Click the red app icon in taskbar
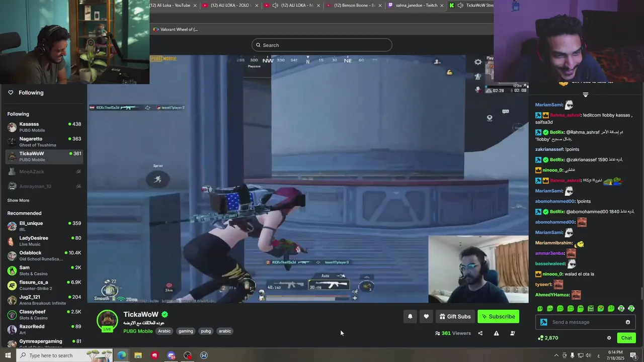644x362 pixels. pos(154,355)
